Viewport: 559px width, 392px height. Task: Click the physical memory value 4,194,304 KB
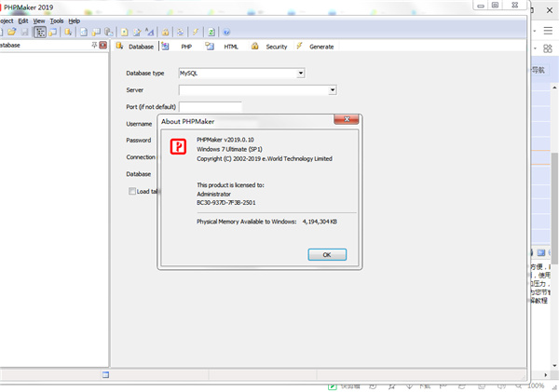[320, 222]
